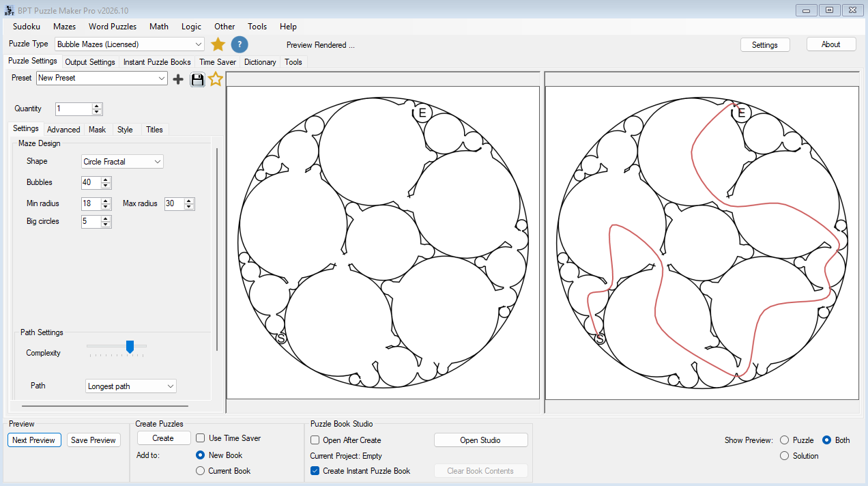Click the gold star favorite icon
The image size is (868, 486).
218,44
